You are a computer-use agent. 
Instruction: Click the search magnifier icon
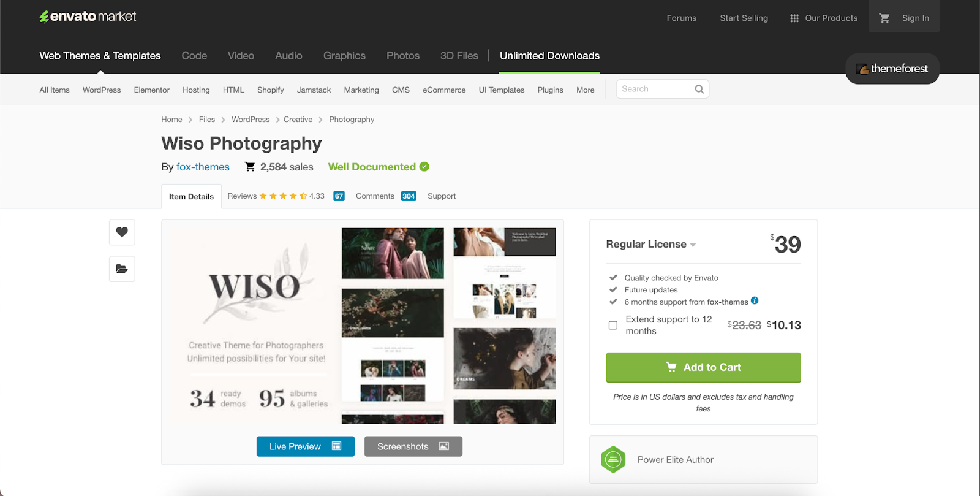tap(699, 90)
